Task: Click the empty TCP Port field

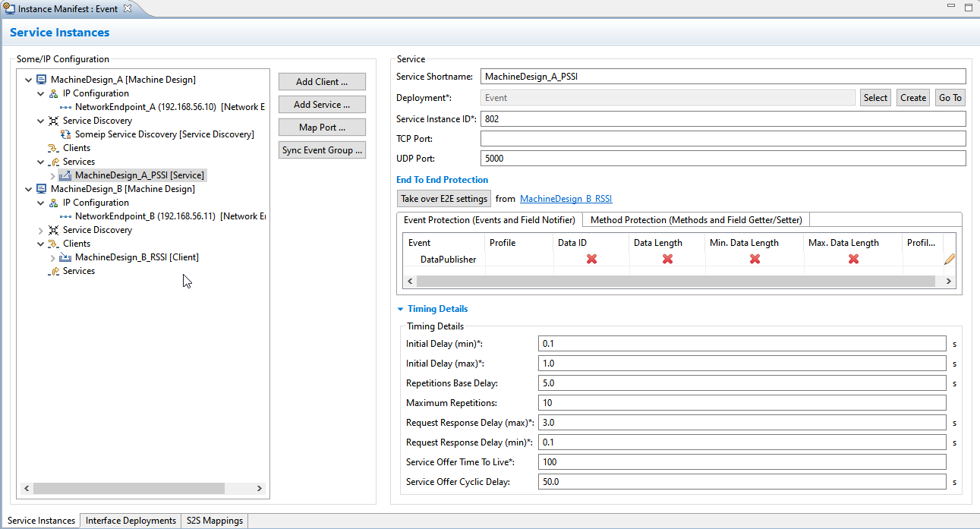Action: [x=723, y=139]
